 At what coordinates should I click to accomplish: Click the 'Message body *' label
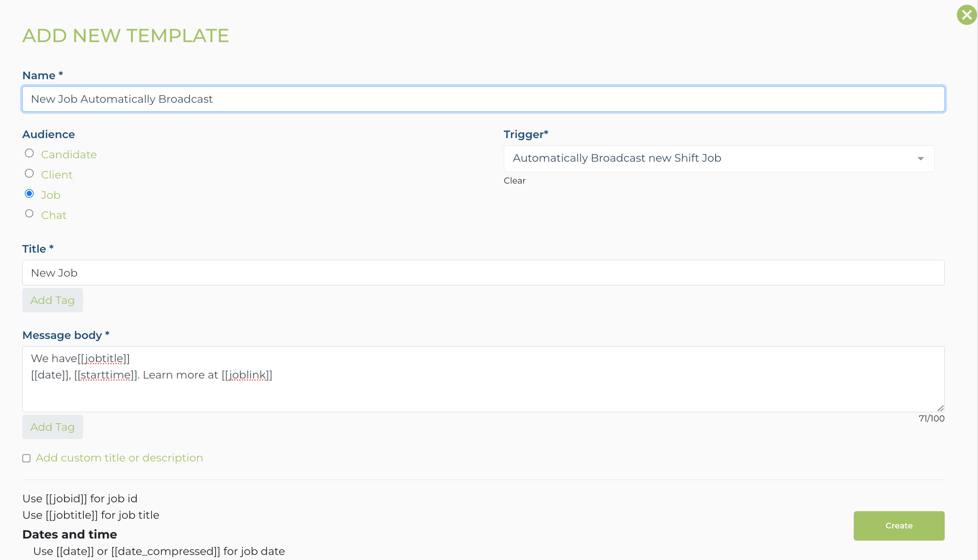tap(66, 335)
